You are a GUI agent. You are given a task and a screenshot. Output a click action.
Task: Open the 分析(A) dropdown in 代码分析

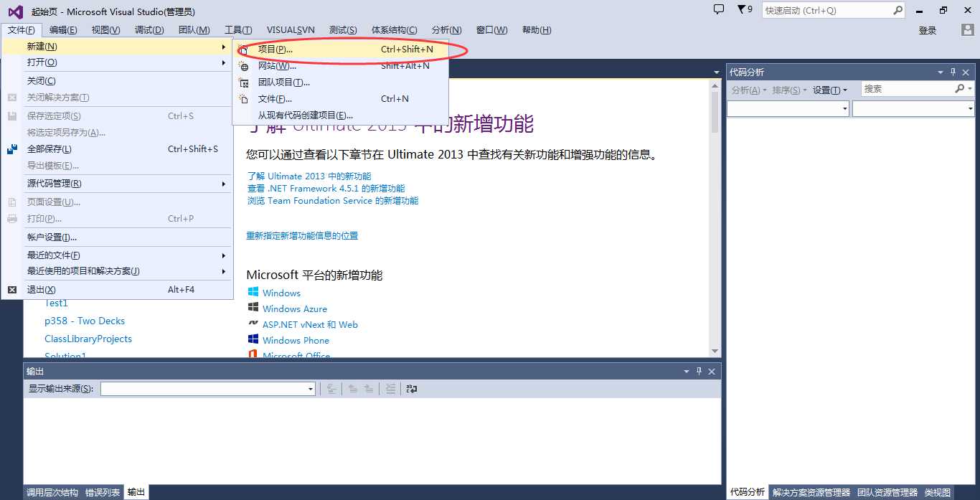[749, 90]
